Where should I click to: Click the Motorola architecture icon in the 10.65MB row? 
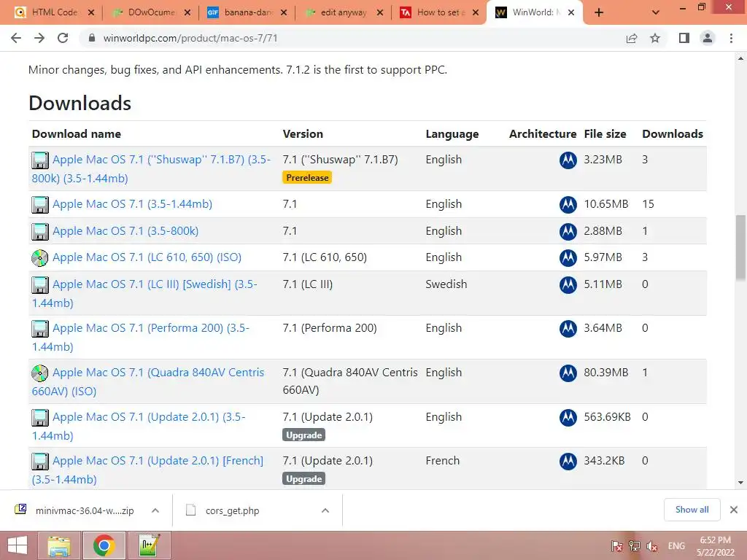(568, 205)
